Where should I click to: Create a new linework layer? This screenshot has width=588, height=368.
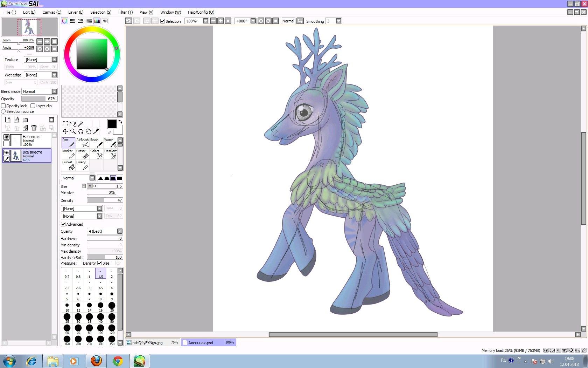(x=16, y=120)
